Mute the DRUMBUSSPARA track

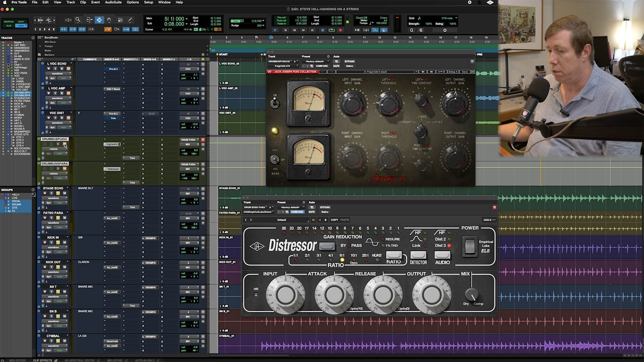(x=64, y=169)
